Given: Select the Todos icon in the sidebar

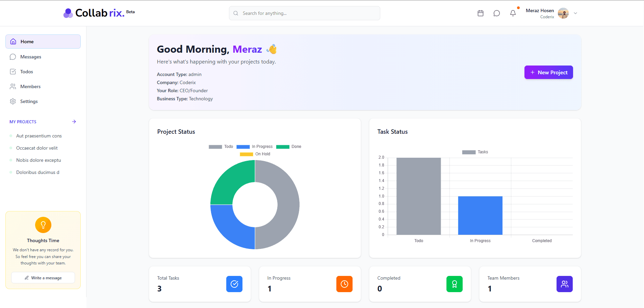Looking at the screenshot, I should 12,71.
